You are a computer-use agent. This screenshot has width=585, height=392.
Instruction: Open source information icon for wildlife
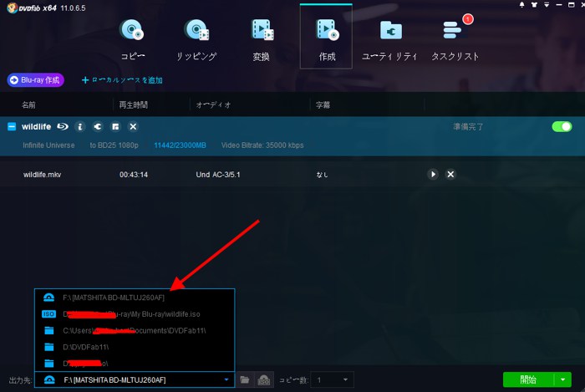pos(80,127)
